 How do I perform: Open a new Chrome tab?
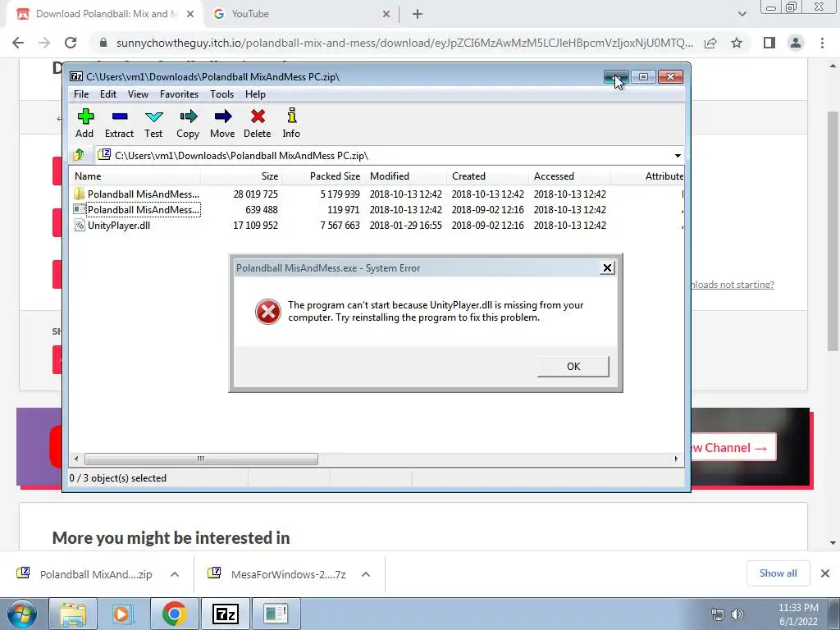418,15
